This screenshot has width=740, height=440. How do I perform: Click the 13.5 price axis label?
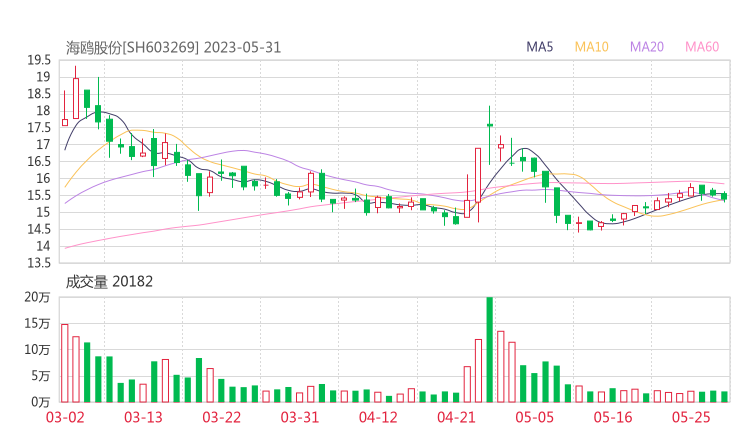(x=39, y=263)
